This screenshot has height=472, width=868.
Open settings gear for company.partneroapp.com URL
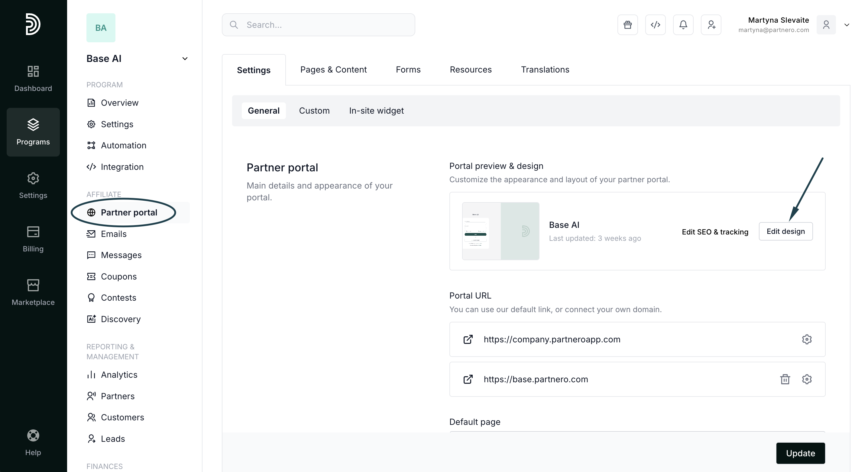[x=807, y=339]
